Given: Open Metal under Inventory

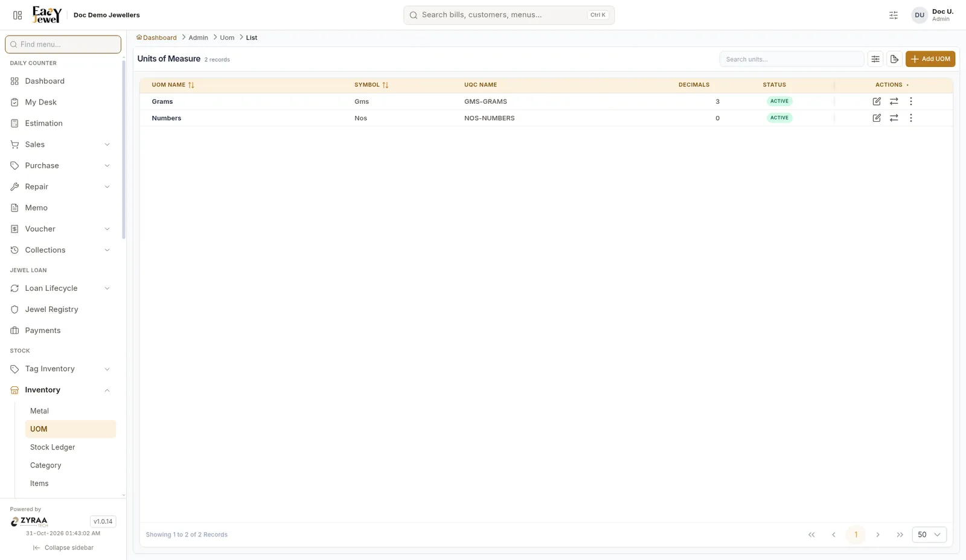Looking at the screenshot, I should tap(70, 411).
